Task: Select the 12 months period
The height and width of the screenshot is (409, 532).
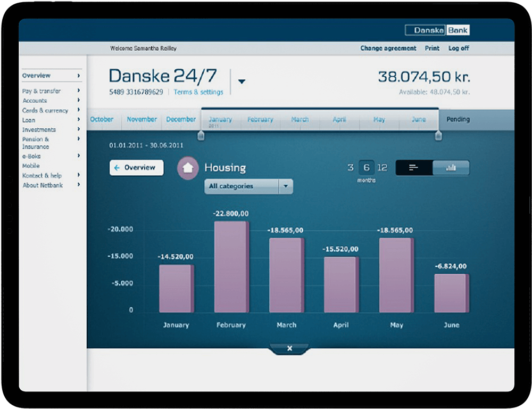Action: click(x=383, y=167)
